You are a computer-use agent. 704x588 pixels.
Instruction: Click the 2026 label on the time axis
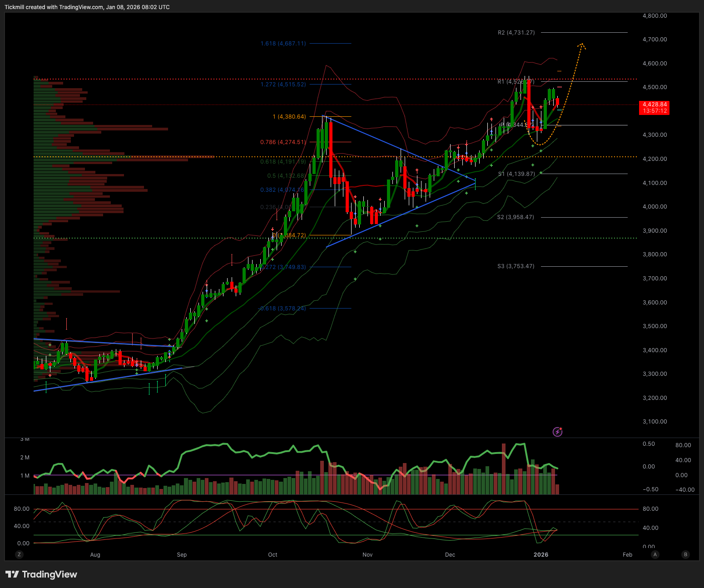click(540, 554)
